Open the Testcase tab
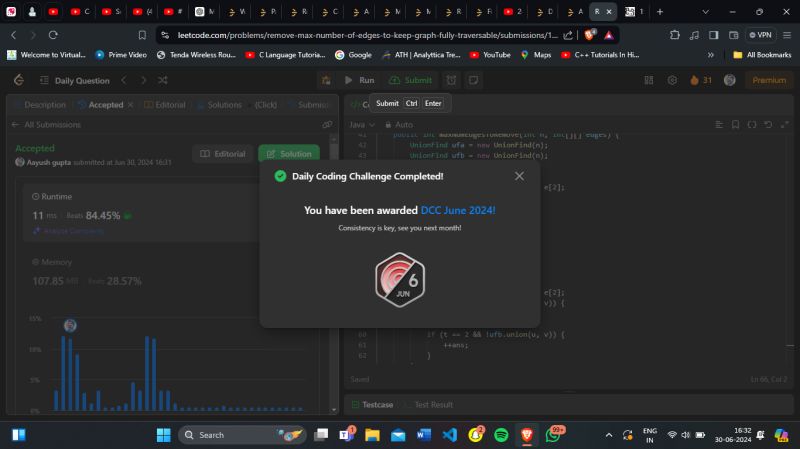The image size is (800, 449). [x=372, y=405]
